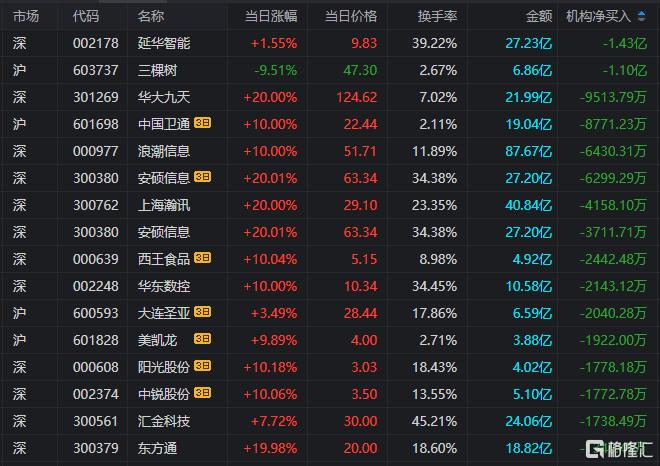The width and height of the screenshot is (660, 466).
Task: Click the 3日 tag beside 大连圣亚
Action: [202, 312]
